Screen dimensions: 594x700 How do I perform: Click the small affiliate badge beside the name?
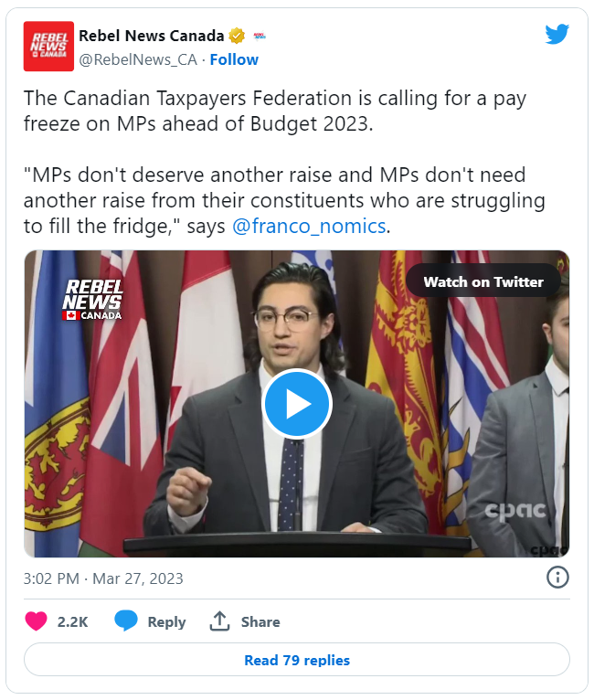[x=260, y=36]
